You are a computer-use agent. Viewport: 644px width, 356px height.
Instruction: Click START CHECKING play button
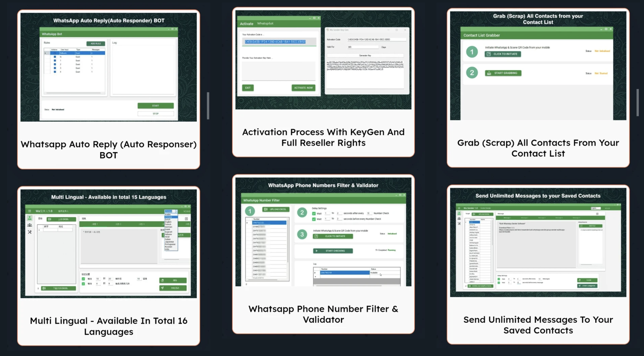point(333,251)
